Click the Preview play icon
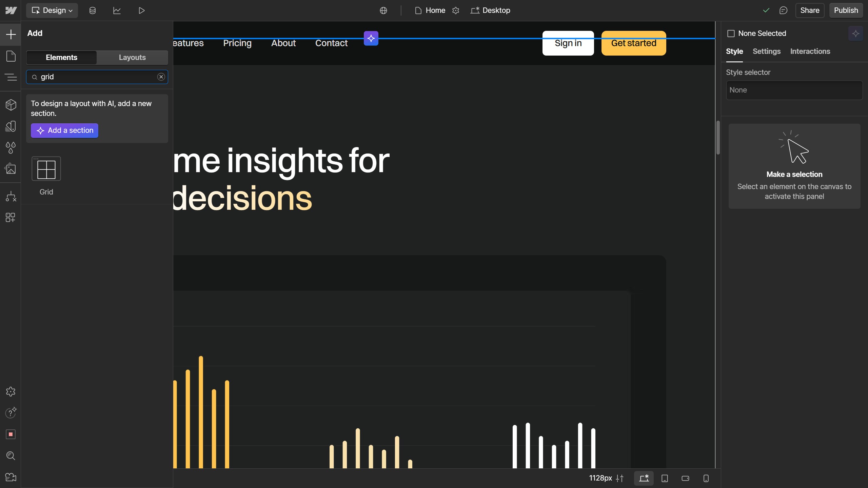The width and height of the screenshot is (868, 488). [141, 11]
